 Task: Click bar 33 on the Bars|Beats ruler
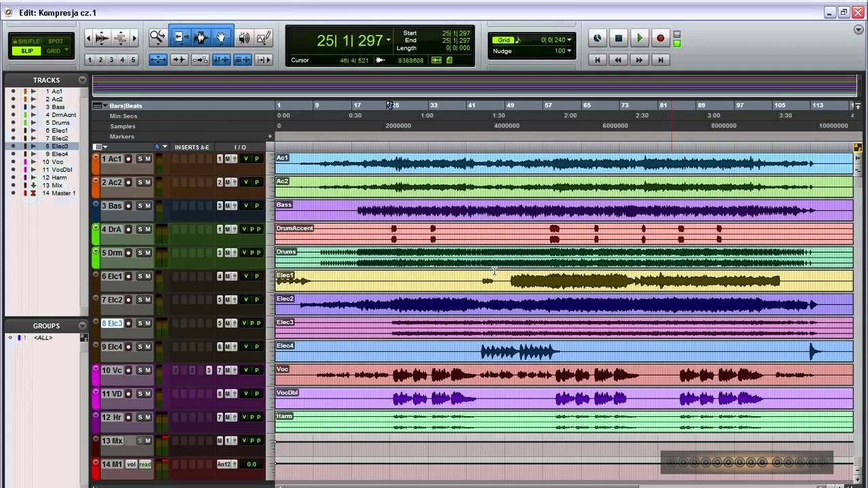pyautogui.click(x=433, y=106)
